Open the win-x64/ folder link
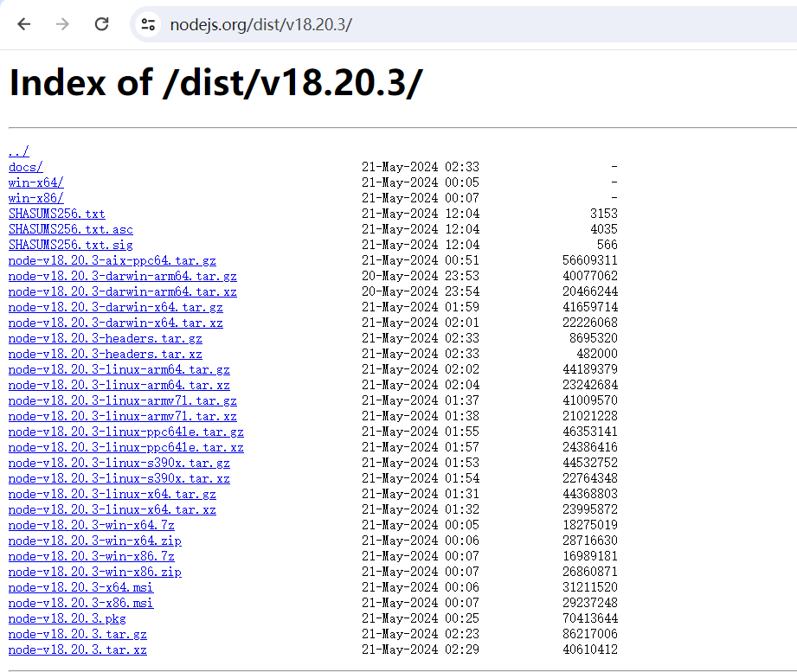 (36, 182)
